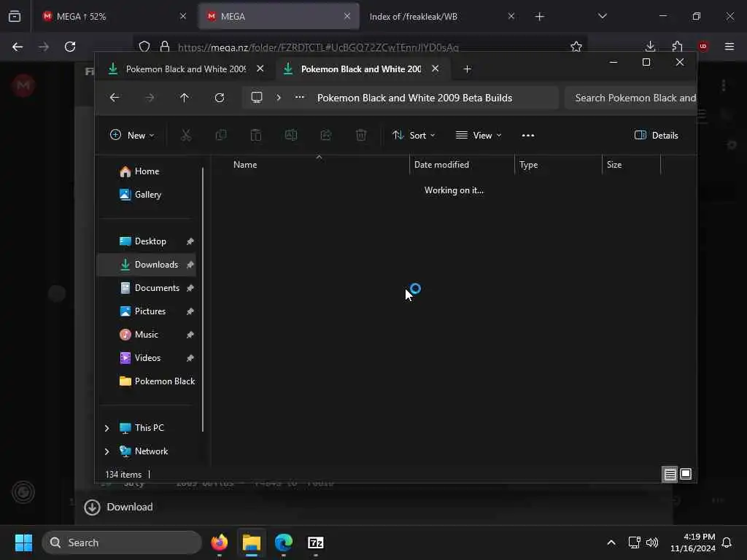The width and height of the screenshot is (747, 560).
Task: Open the Firefox View icon left of tabs
Action: (15, 16)
